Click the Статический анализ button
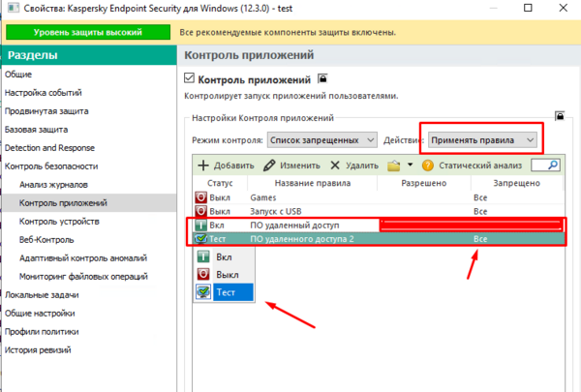 pos(473,166)
